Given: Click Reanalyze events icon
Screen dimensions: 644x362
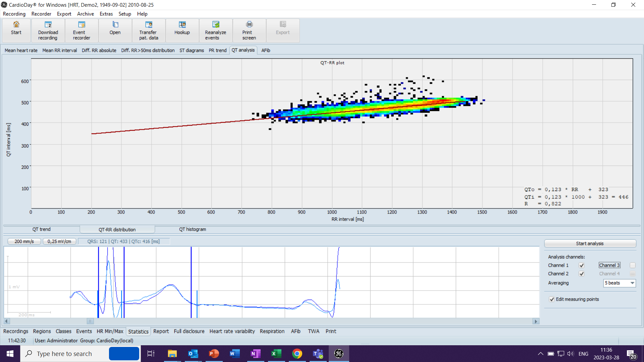Looking at the screenshot, I should [x=216, y=31].
